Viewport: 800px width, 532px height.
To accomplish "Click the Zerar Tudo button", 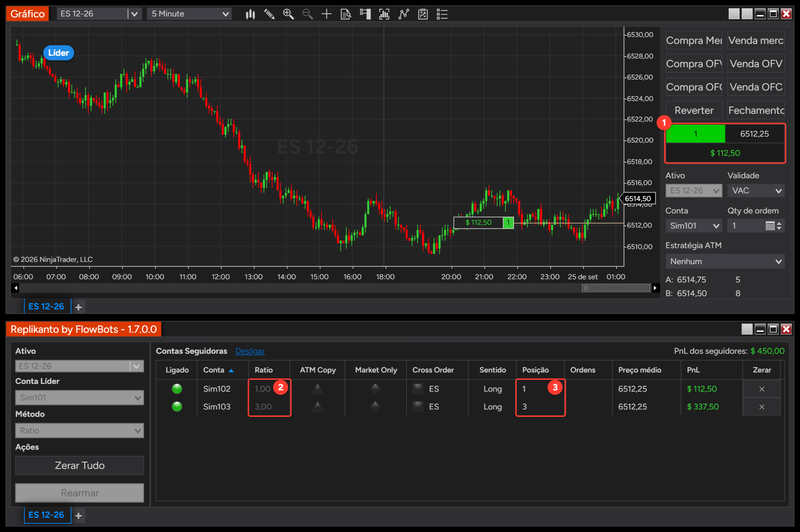I will pos(80,466).
